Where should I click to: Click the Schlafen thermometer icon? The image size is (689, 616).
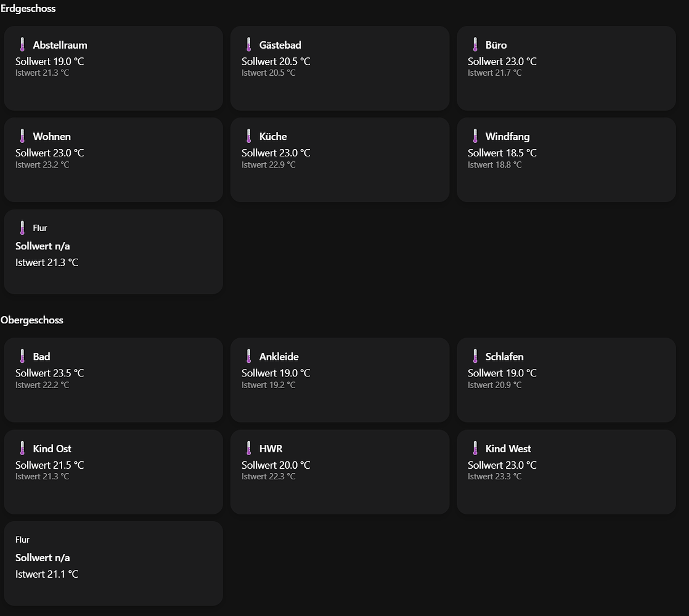click(475, 356)
